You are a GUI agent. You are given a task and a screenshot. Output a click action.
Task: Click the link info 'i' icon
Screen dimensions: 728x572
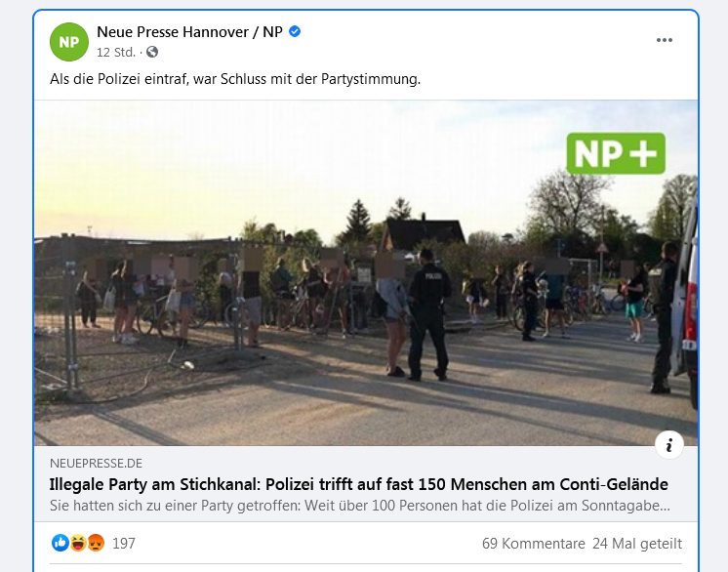point(669,445)
